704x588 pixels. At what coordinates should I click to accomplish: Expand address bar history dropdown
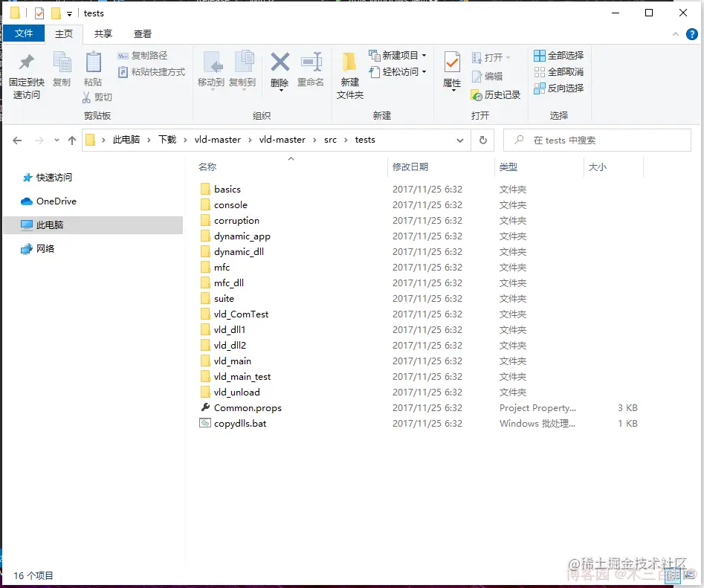point(459,140)
